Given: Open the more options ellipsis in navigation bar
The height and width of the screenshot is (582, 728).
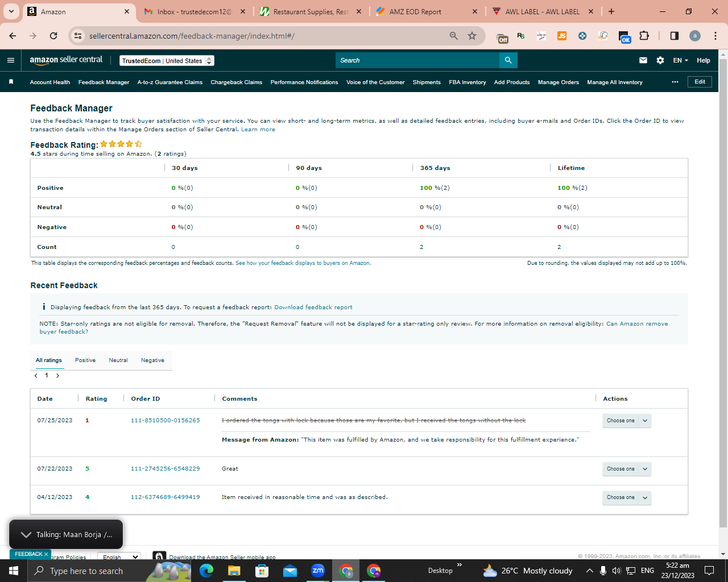Looking at the screenshot, I should click(x=675, y=82).
